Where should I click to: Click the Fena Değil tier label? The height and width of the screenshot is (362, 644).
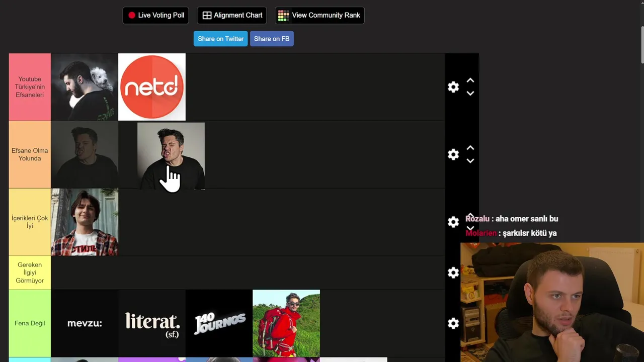point(30,323)
